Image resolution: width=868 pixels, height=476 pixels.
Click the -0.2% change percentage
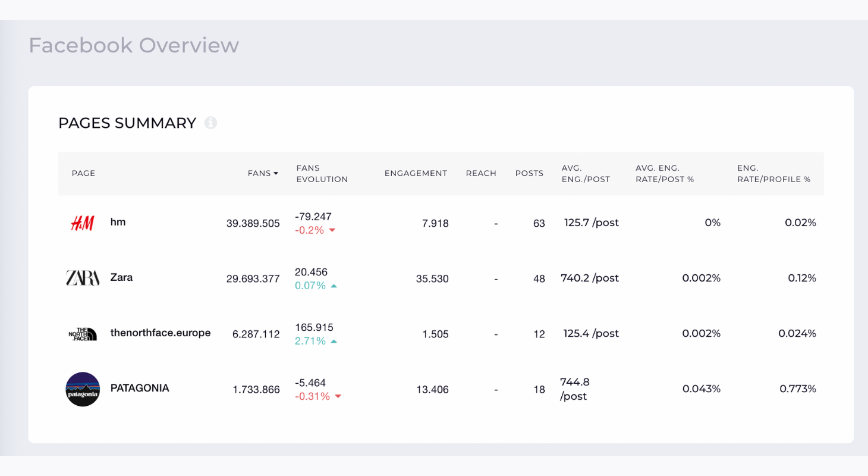[310, 230]
